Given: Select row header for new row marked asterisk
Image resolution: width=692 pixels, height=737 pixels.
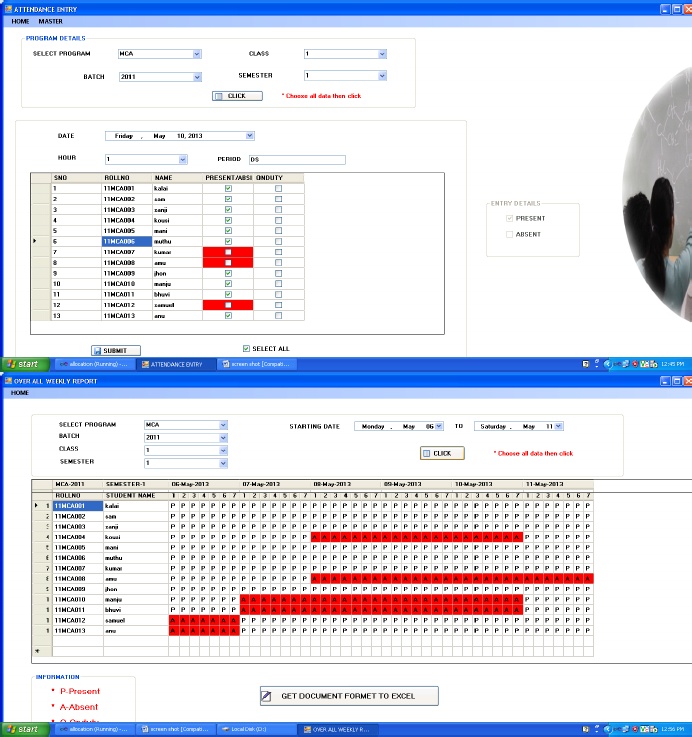Looking at the screenshot, I should coord(41,651).
